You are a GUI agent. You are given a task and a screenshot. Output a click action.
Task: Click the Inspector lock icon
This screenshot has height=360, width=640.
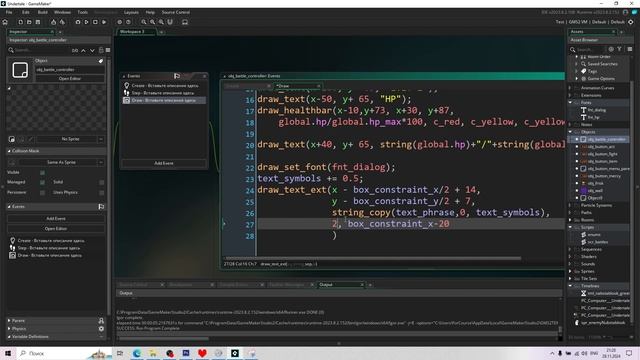[101, 50]
